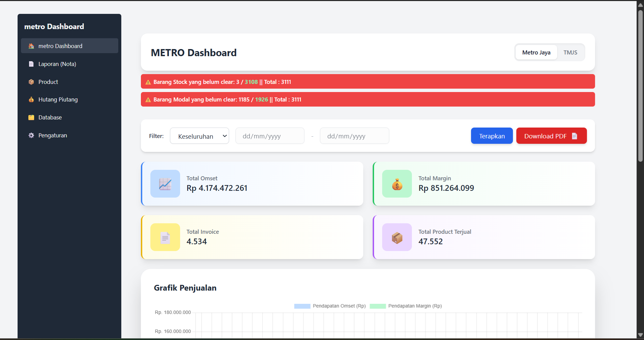Select the Database folder icon
The height and width of the screenshot is (340, 644).
pos(31,117)
